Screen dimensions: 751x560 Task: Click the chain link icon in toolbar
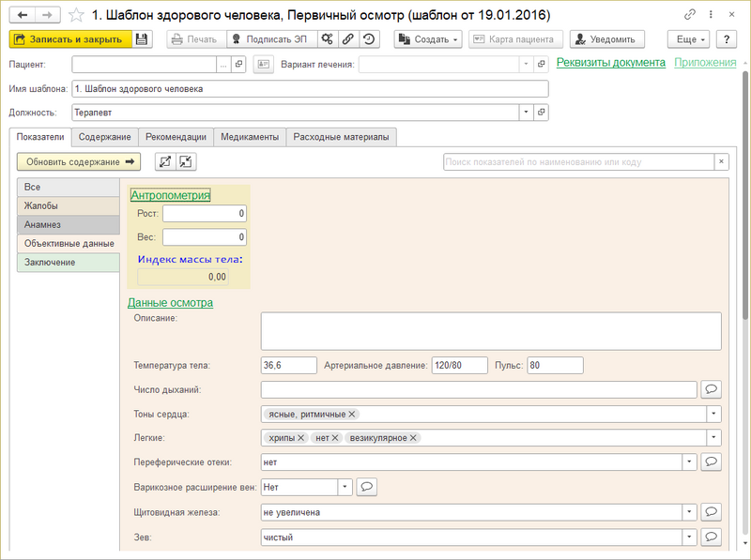(x=348, y=39)
